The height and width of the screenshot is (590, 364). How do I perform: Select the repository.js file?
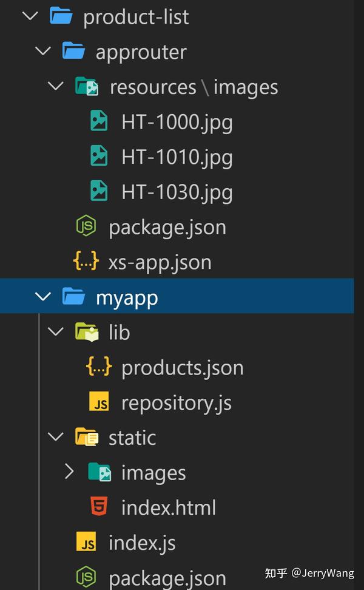(x=176, y=402)
